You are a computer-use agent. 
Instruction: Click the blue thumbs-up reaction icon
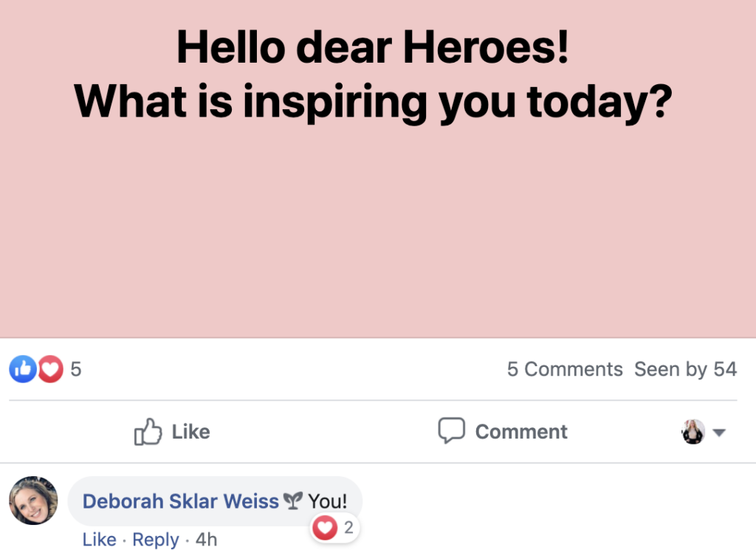click(x=22, y=369)
